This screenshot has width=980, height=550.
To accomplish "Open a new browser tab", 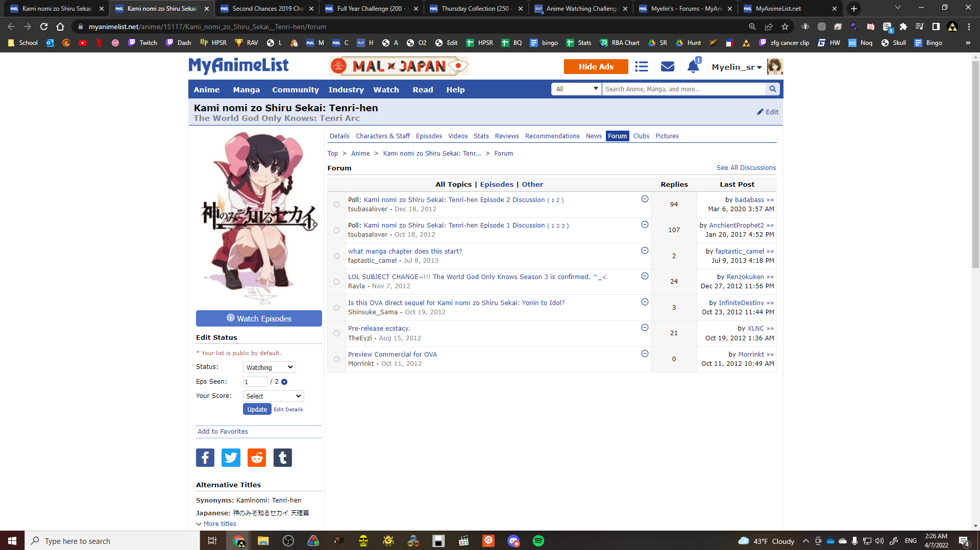I will click(854, 9).
